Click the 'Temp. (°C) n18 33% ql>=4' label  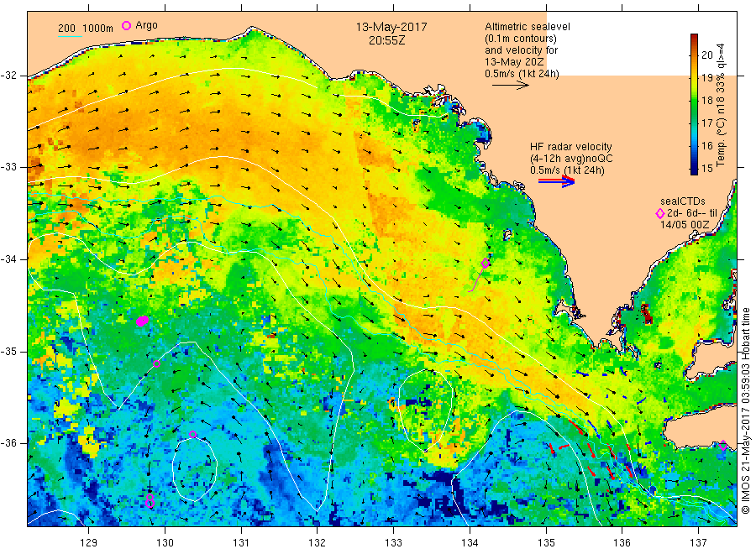point(721,105)
